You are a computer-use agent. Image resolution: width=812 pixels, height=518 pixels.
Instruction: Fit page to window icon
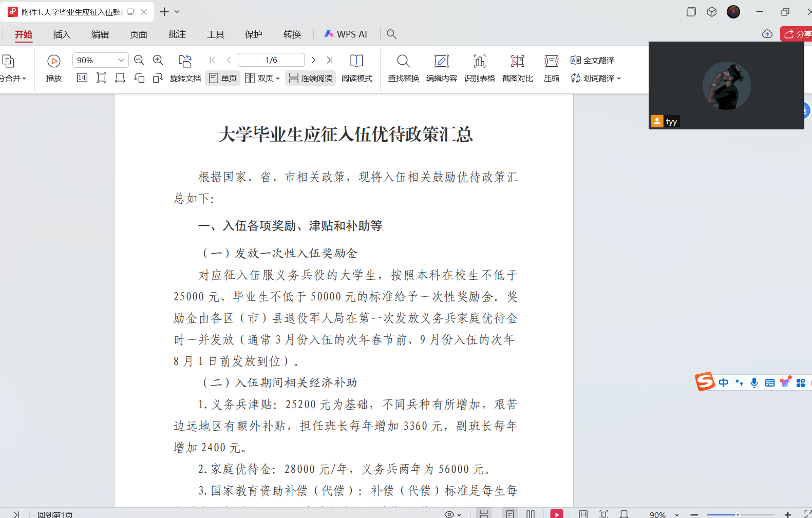101,78
